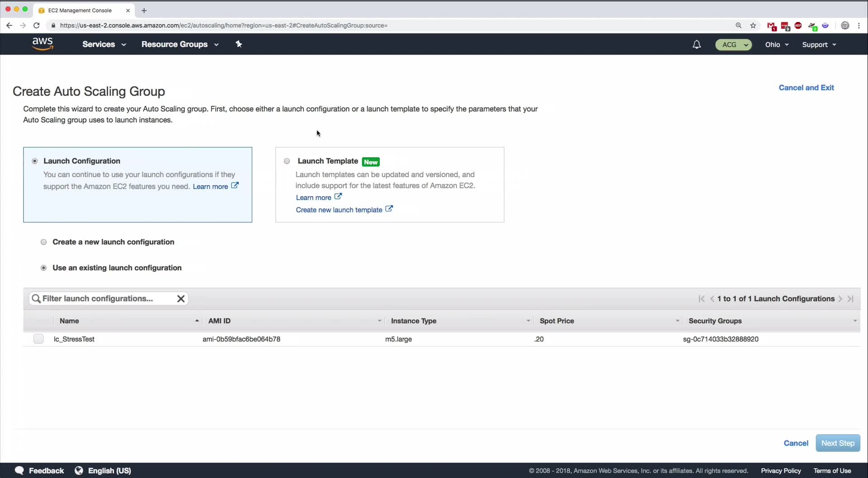Click the site lock icon in address bar
The height and width of the screenshot is (478, 868).
pos(53,25)
